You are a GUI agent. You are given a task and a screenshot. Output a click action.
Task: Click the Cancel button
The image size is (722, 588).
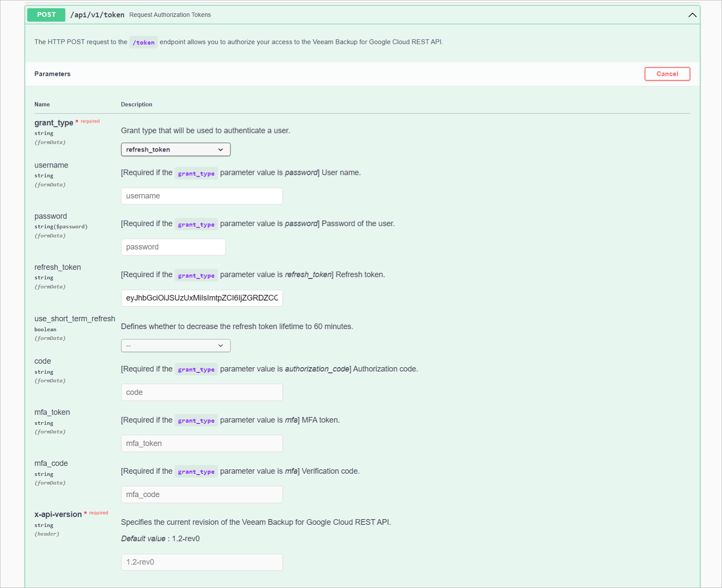click(667, 74)
